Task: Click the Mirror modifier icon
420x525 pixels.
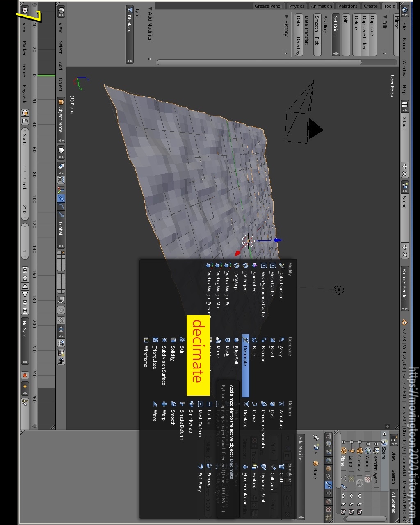Action: 219,340
